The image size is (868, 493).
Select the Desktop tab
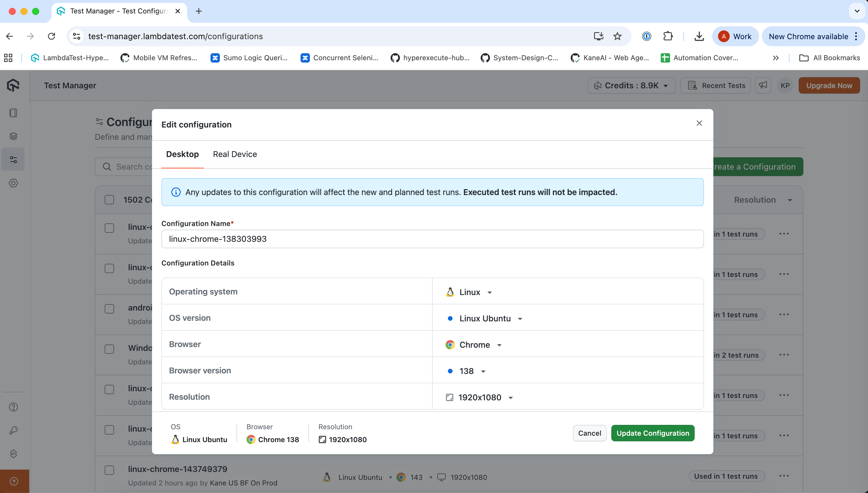pyautogui.click(x=182, y=154)
